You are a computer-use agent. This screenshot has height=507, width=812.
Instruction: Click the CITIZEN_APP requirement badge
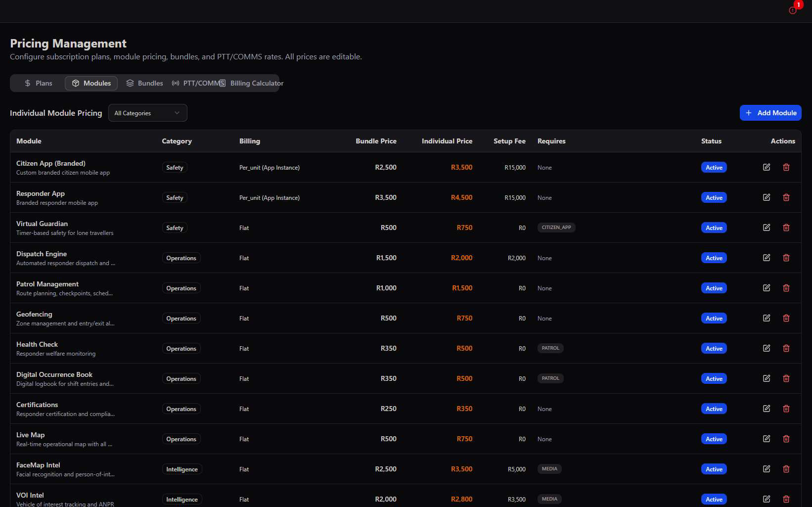point(556,228)
